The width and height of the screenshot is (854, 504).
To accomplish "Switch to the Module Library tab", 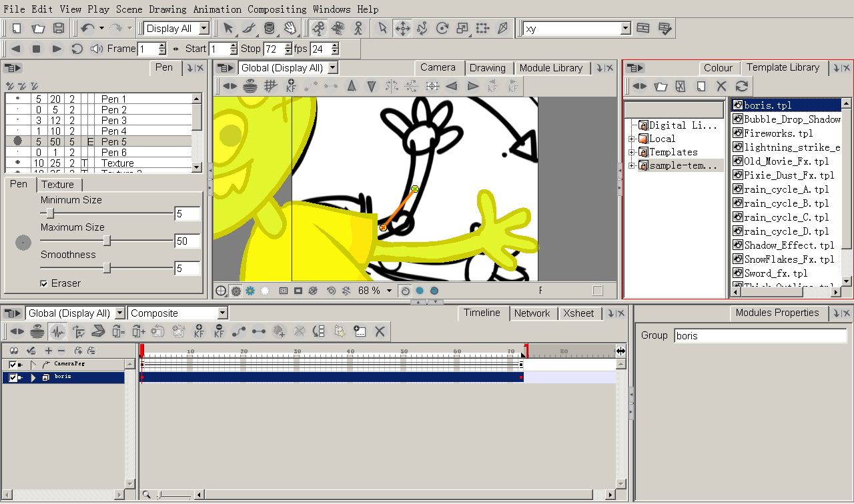I will (x=551, y=68).
